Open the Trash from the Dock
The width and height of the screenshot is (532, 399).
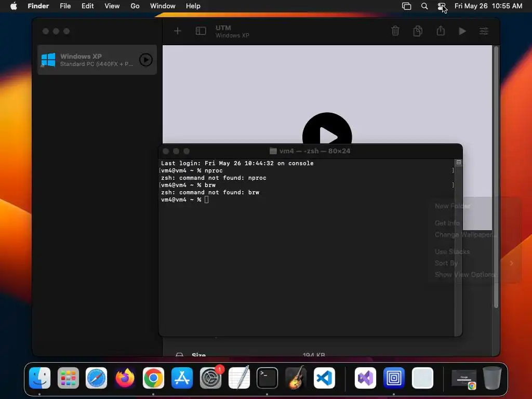click(x=493, y=378)
